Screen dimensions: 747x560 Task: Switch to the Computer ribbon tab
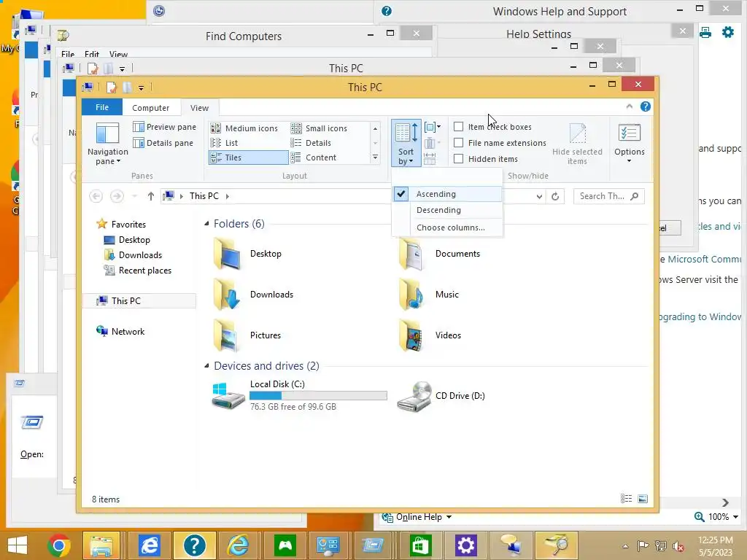point(150,108)
